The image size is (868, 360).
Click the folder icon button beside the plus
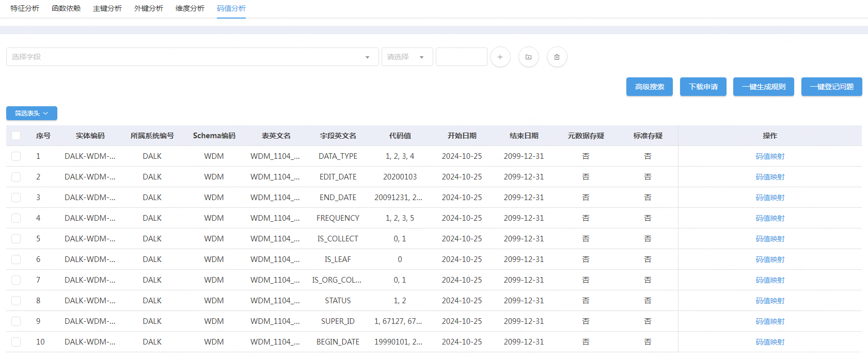(528, 57)
